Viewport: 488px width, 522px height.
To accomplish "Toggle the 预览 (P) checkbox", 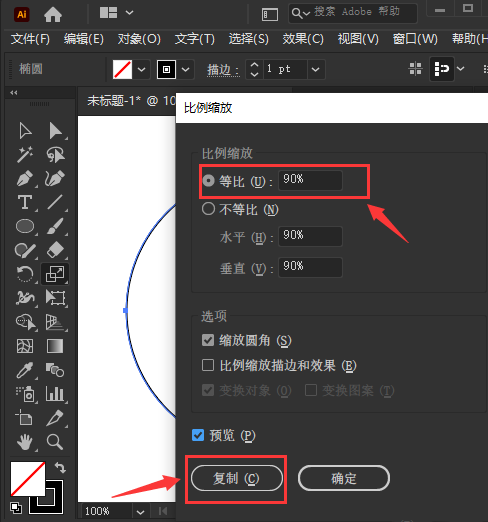I will [x=198, y=435].
